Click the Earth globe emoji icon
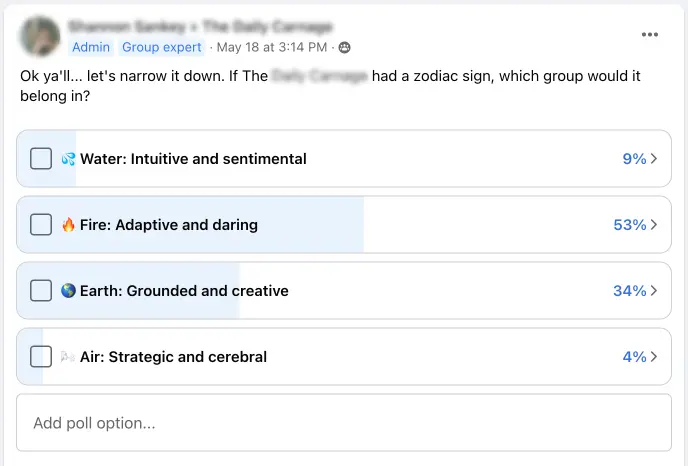This screenshot has width=688, height=466. 68,291
